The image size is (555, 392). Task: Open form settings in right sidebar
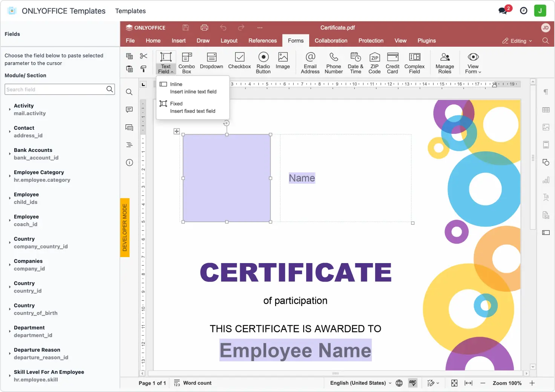pos(546,233)
